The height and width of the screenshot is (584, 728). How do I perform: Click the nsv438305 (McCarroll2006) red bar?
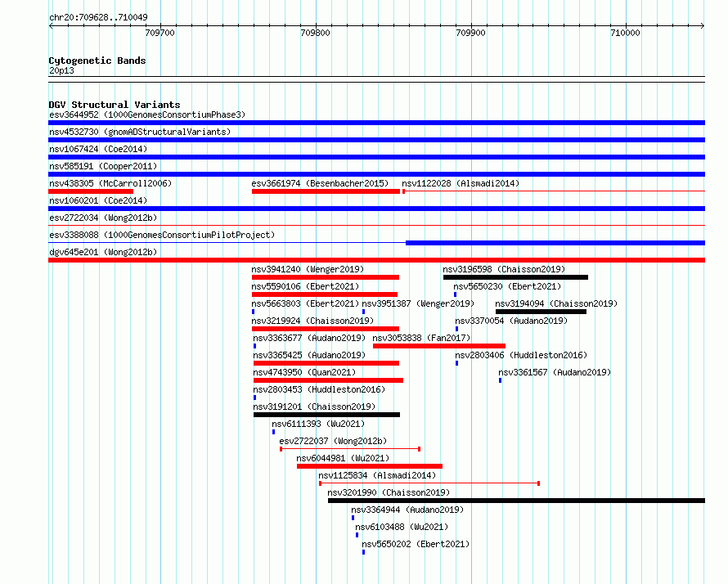[91, 191]
